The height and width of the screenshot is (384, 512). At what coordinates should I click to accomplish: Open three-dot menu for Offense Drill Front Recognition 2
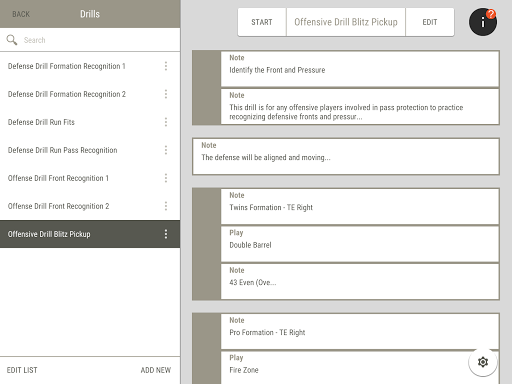pyautogui.click(x=166, y=206)
